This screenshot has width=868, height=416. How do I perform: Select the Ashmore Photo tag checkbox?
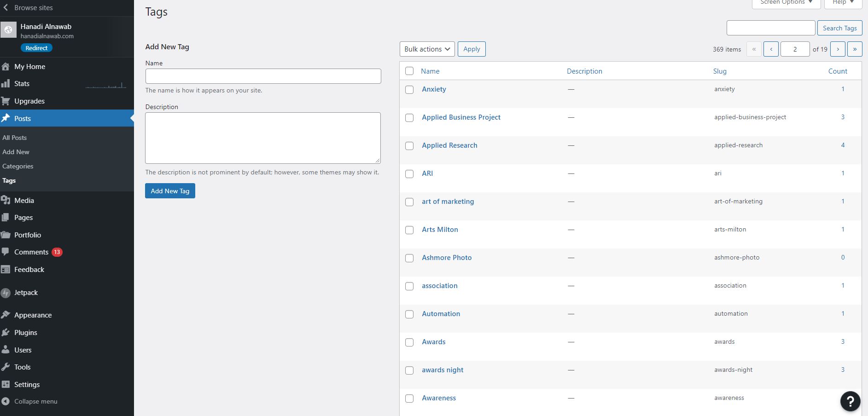pos(409,258)
